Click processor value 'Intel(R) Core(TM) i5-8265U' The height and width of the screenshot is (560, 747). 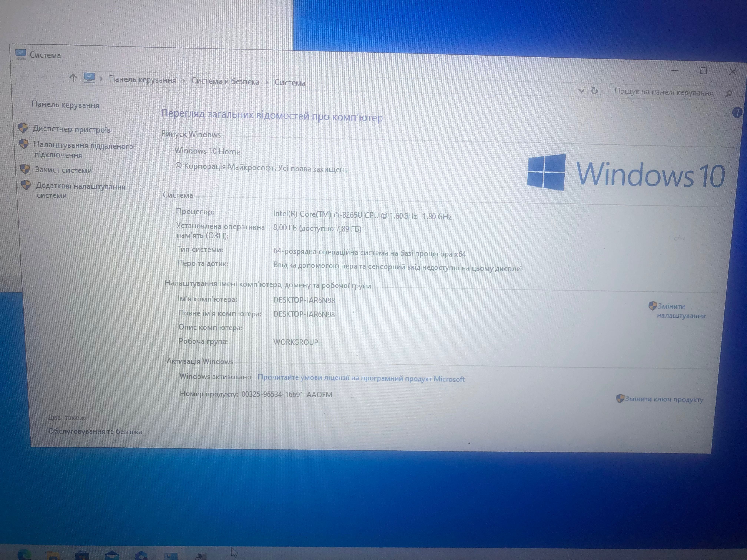pyautogui.click(x=362, y=215)
